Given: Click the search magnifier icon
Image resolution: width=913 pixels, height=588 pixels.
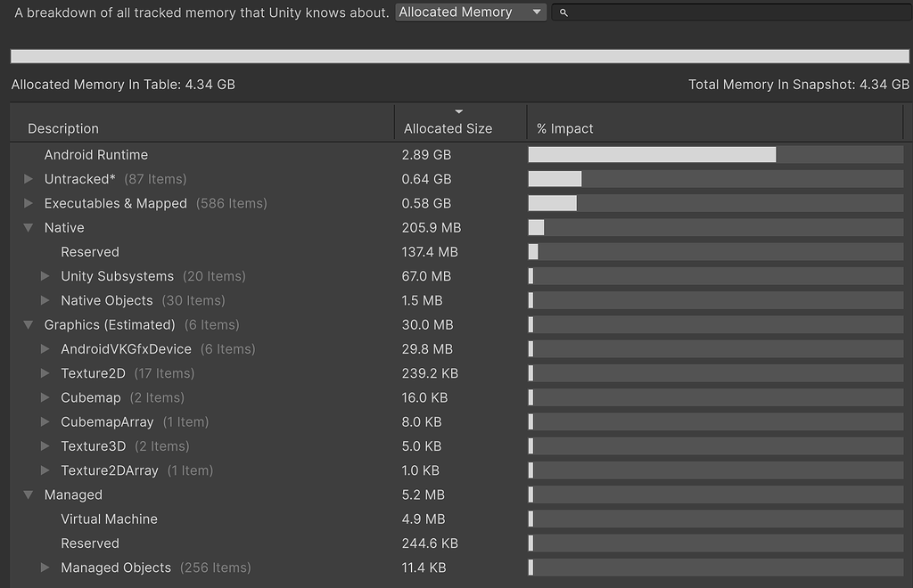Looking at the screenshot, I should [563, 13].
